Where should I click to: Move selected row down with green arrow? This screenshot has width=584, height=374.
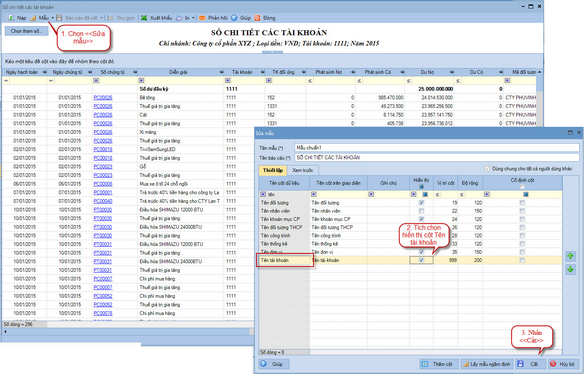tap(570, 269)
